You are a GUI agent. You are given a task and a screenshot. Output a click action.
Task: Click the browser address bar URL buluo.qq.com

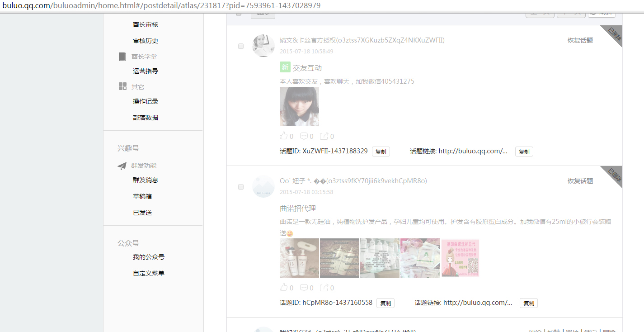click(162, 5)
